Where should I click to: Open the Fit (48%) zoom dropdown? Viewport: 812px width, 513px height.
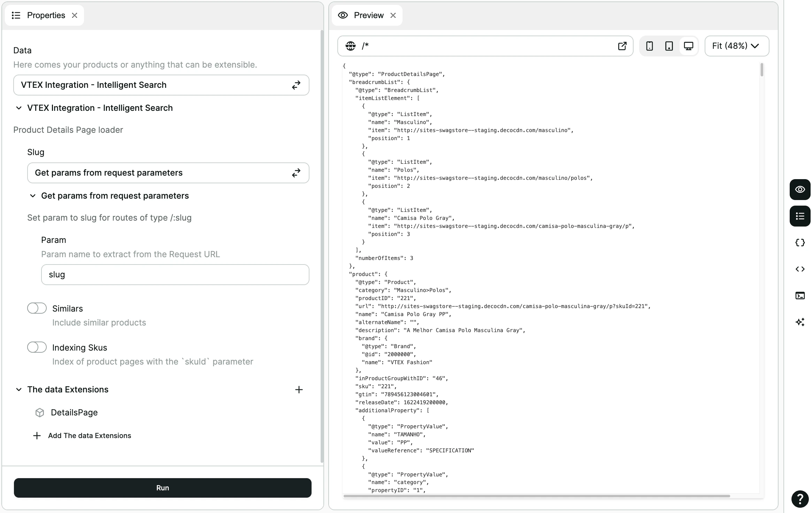point(736,46)
